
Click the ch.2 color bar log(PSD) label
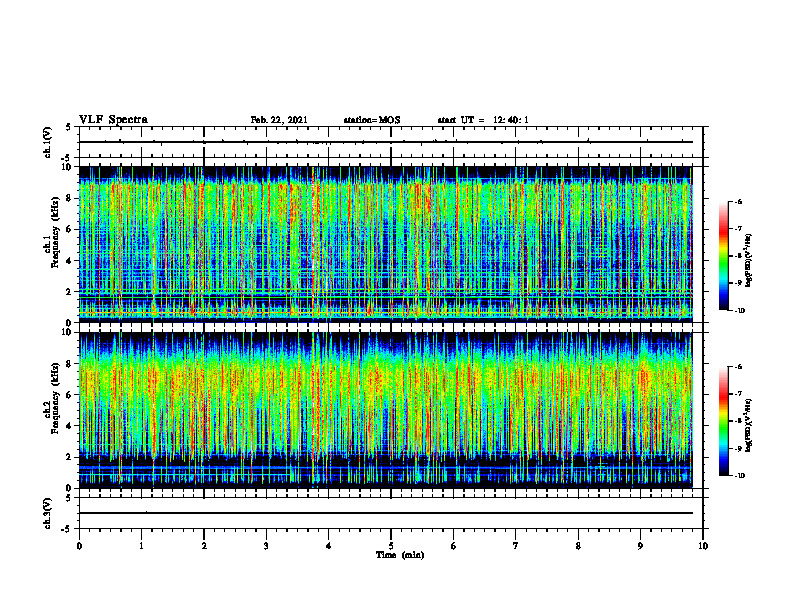click(x=749, y=426)
